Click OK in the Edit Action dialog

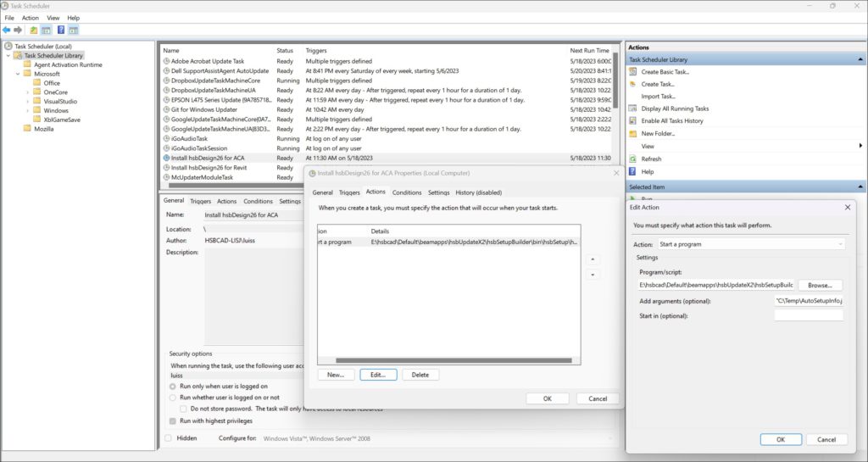click(x=781, y=439)
